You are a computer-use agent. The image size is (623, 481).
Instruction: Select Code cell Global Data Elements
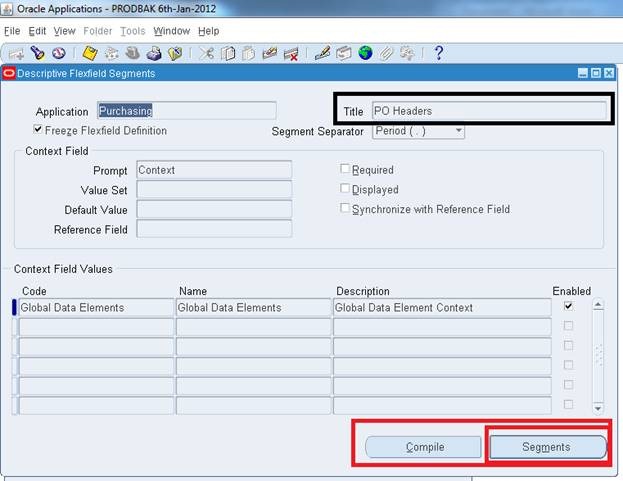pos(97,307)
